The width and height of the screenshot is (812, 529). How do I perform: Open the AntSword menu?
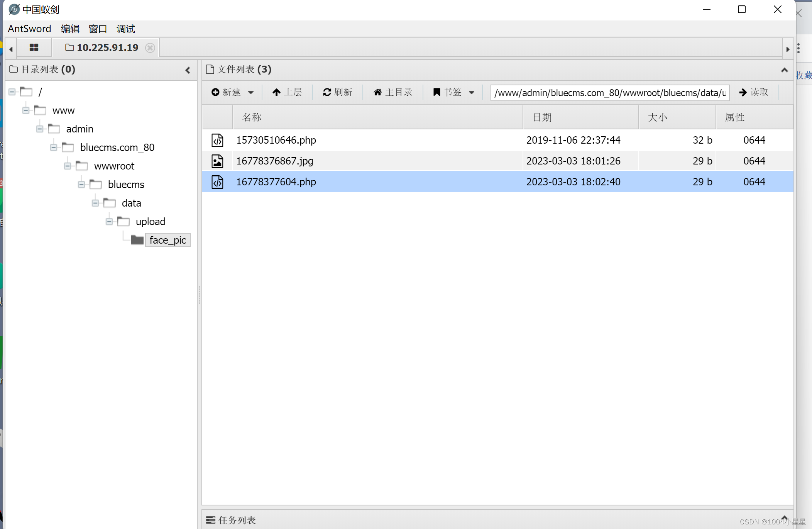pyautogui.click(x=29, y=29)
